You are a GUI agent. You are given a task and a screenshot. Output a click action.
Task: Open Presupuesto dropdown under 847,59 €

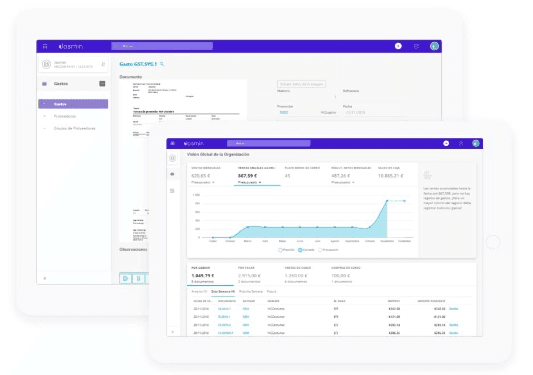point(250,183)
